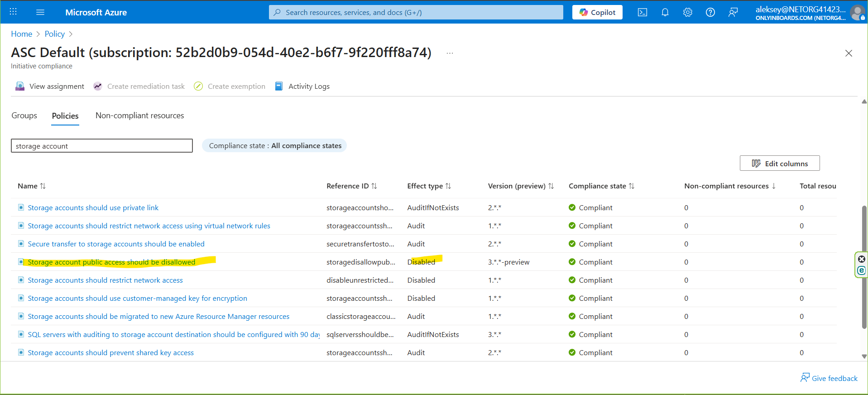This screenshot has width=868, height=395.
Task: Click Give feedback link
Action: pos(829,378)
